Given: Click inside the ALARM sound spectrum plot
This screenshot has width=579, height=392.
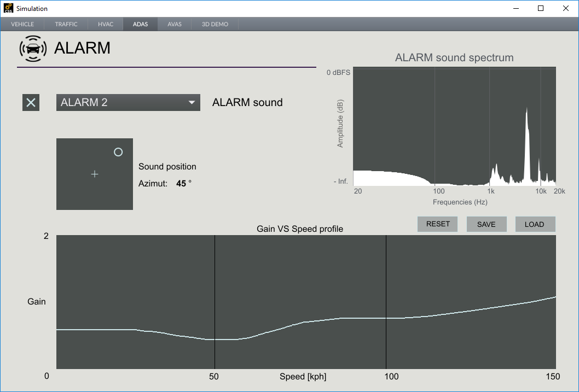Looking at the screenshot, I should click(x=454, y=126).
